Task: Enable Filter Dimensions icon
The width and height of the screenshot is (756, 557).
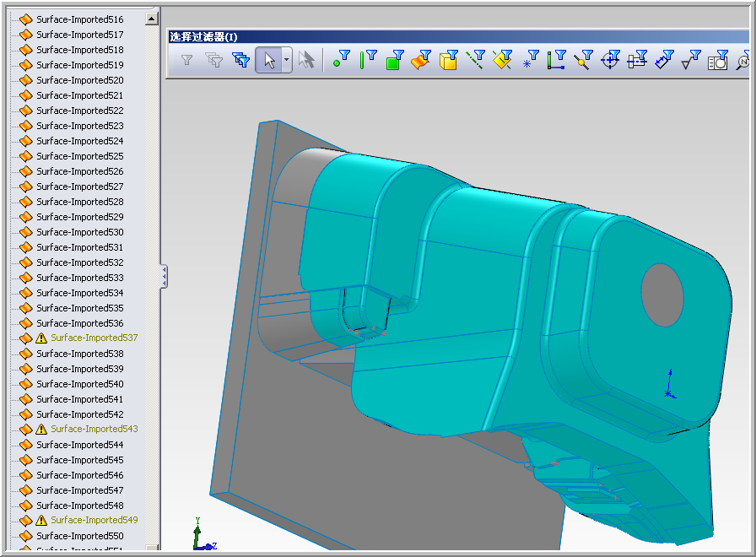Action: 664,60
